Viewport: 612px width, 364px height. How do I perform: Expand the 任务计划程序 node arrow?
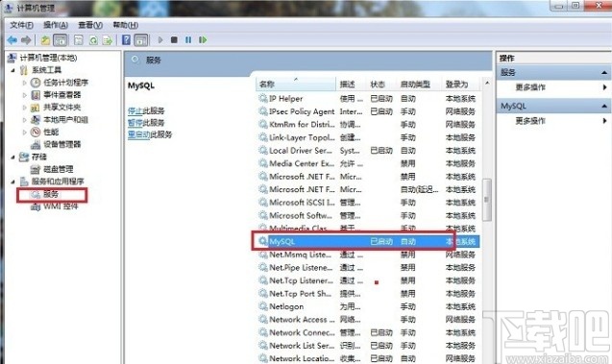24,83
